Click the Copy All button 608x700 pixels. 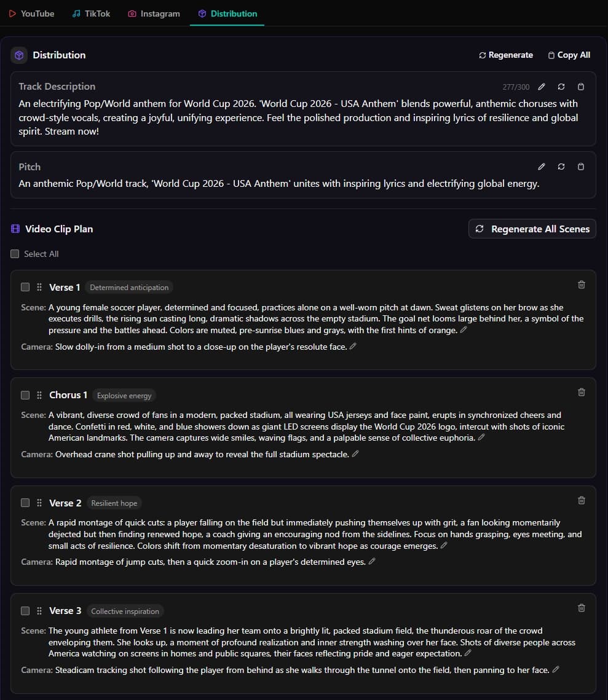[x=569, y=55]
